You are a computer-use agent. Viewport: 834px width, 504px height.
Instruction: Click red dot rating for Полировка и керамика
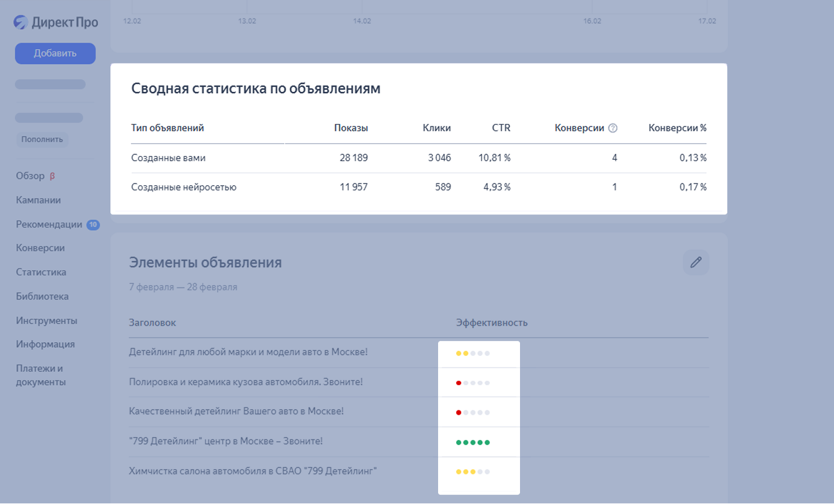473,383
